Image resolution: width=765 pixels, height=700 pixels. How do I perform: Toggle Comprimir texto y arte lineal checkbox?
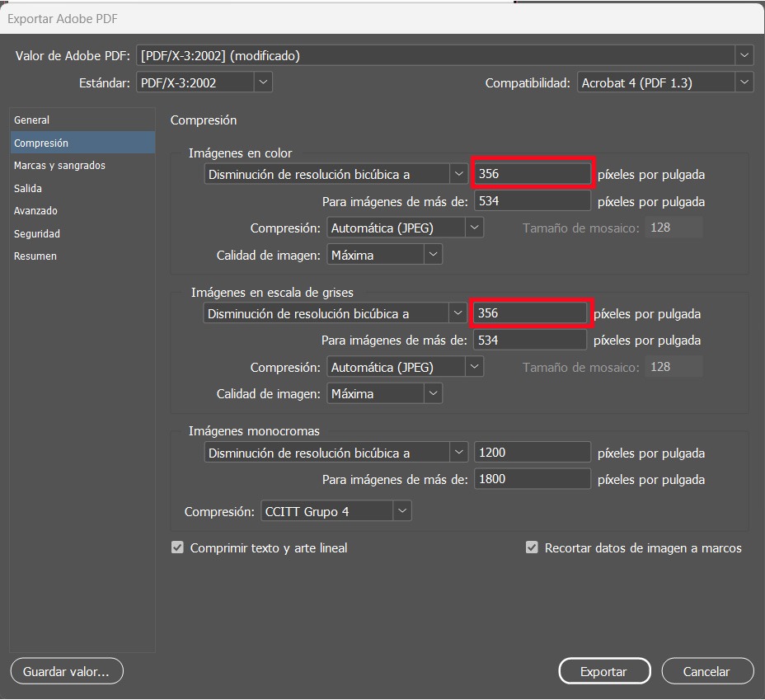point(177,547)
